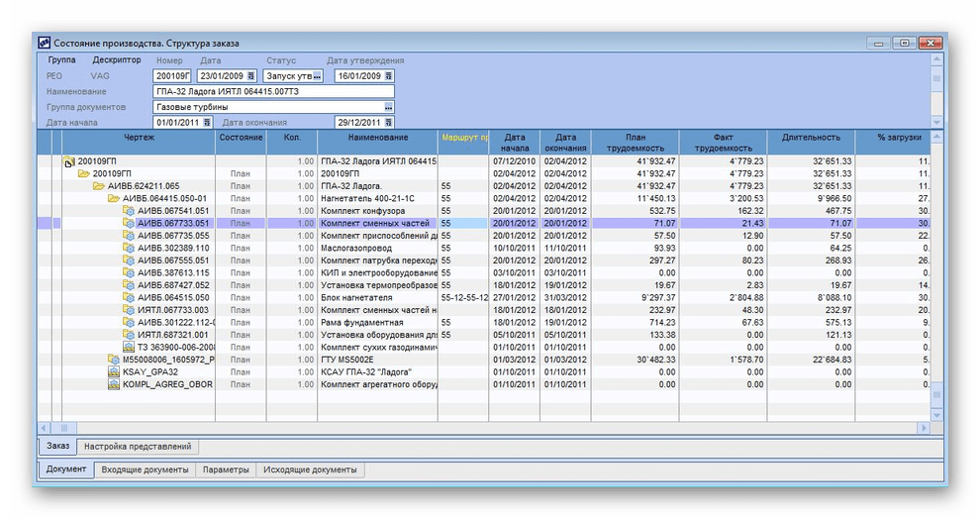Viewport: 980px width, 519px height.
Task: Click the Дата начала column header
Action: [x=515, y=143]
